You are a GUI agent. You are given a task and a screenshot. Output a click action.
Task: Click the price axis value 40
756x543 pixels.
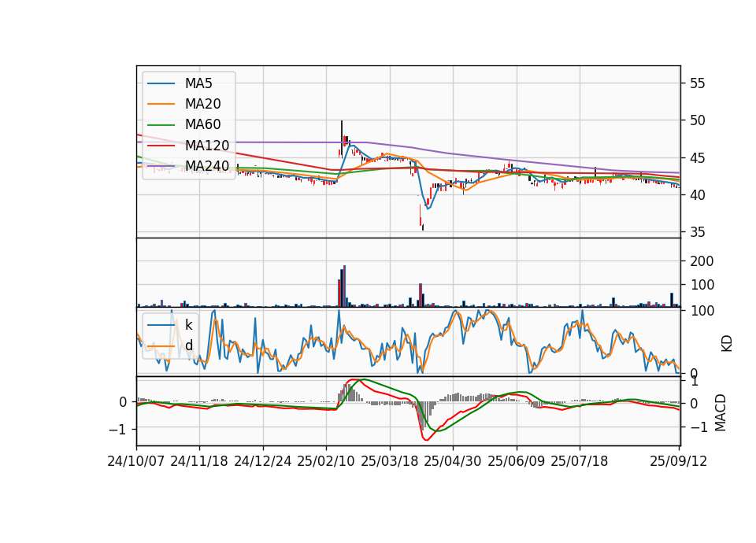click(697, 195)
